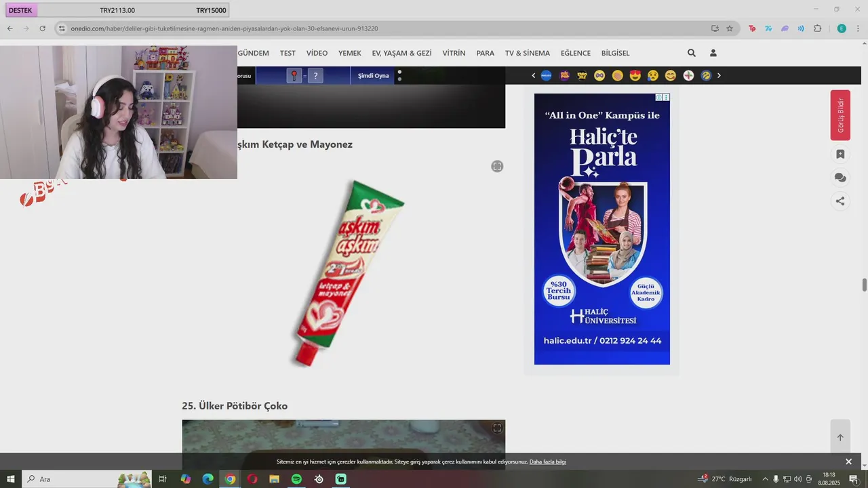Click the Görüş Bildir feedback button
Image resolution: width=868 pixels, height=488 pixels.
point(840,115)
